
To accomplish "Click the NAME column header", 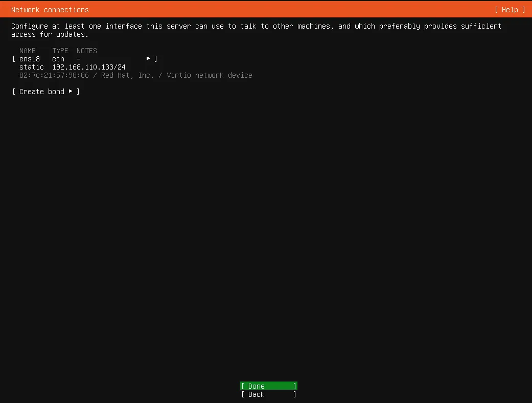I will pyautogui.click(x=28, y=51).
